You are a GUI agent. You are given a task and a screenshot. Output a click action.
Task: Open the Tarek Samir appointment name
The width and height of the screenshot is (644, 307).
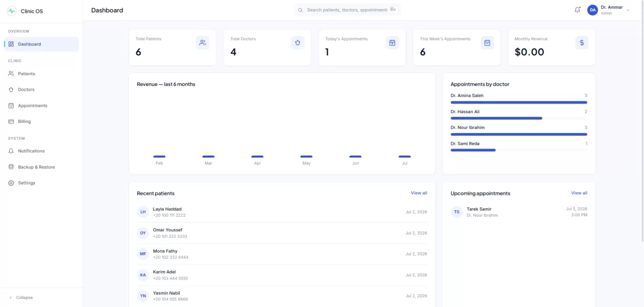[479, 209]
